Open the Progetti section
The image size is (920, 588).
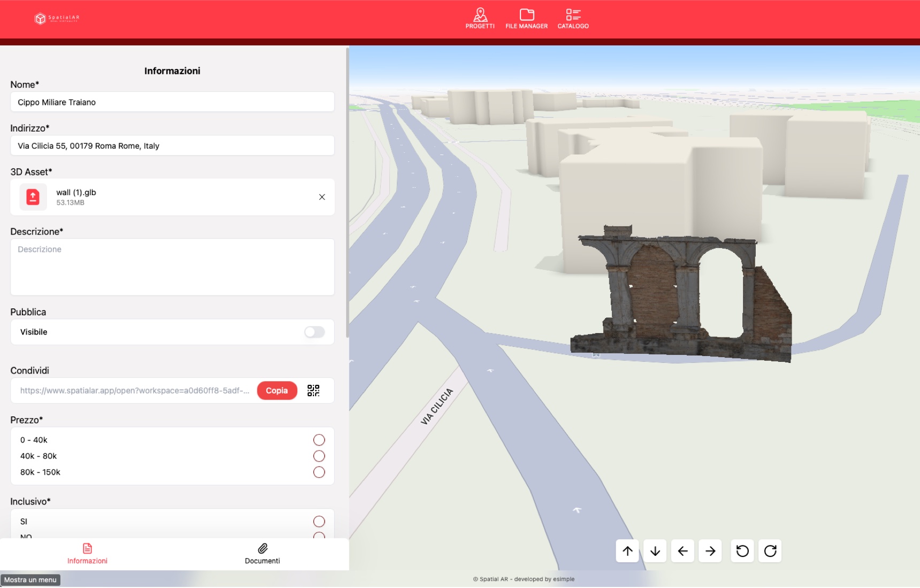click(x=480, y=18)
